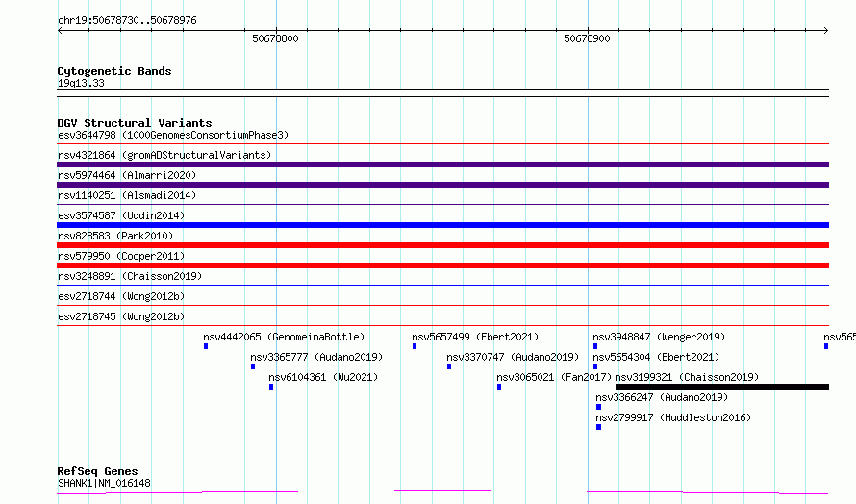Select the 19q13.33 band label
This screenshot has height=504, width=856.
pyautogui.click(x=81, y=83)
